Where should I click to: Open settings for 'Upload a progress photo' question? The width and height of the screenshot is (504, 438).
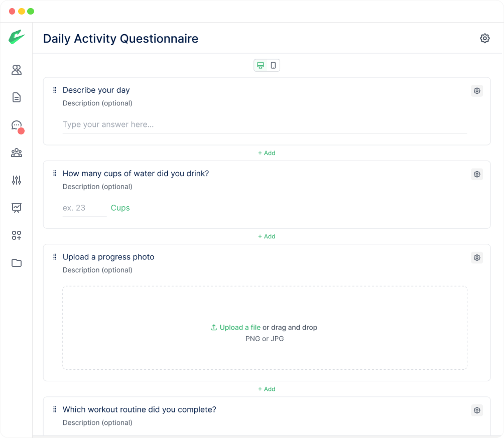(477, 257)
